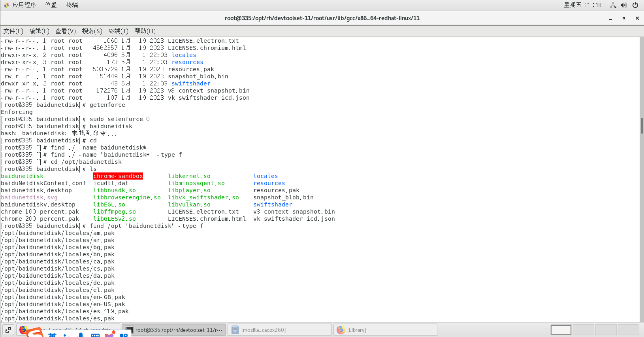Viewport: 644px width, 337px height.
Task: Open the 应用程序 applications menu
Action: 24,5
